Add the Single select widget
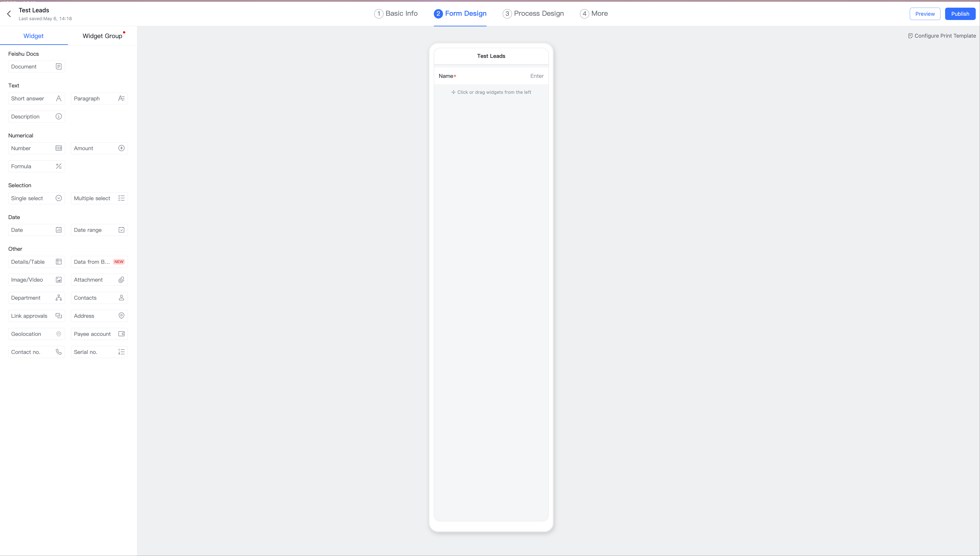This screenshot has height=556, width=980. [x=36, y=198]
